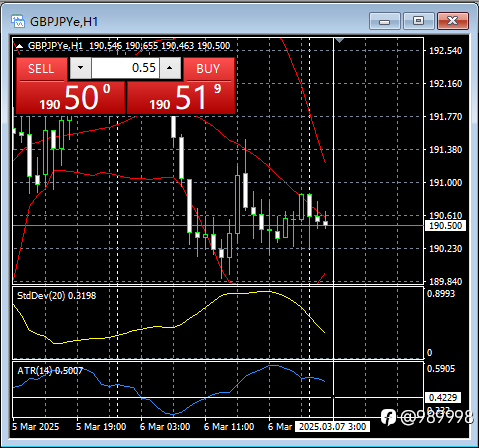The height and width of the screenshot is (448, 479).
Task: Decrease lot volume with the down arrow
Action: pos(80,68)
